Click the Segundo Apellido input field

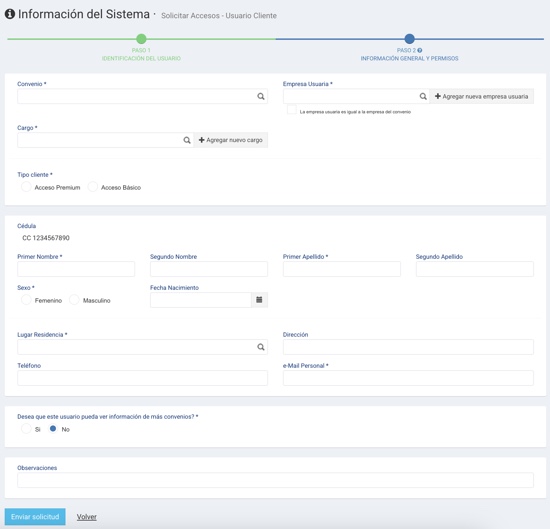tap(475, 269)
